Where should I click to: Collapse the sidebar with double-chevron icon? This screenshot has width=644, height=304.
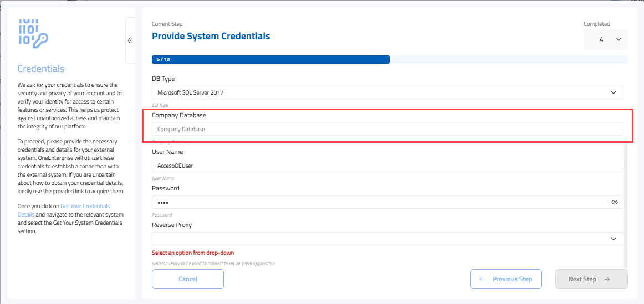(130, 40)
